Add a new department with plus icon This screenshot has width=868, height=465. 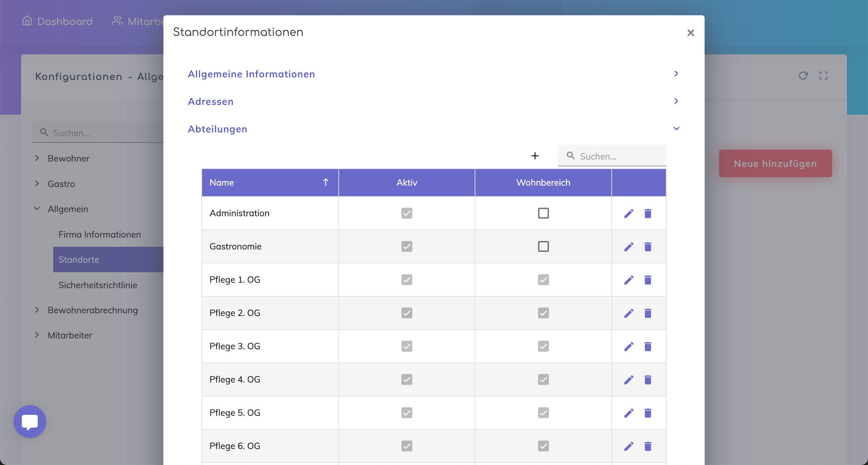[x=535, y=156]
